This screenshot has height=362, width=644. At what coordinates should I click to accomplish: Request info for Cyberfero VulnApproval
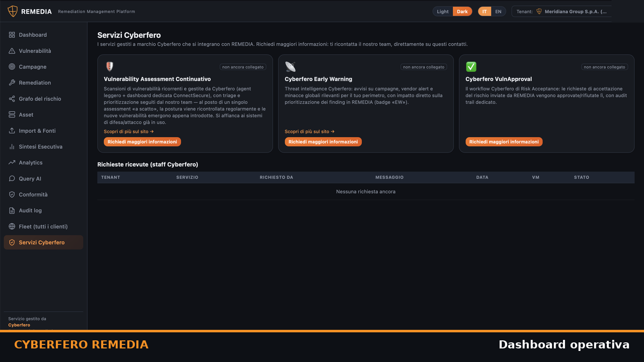point(504,142)
